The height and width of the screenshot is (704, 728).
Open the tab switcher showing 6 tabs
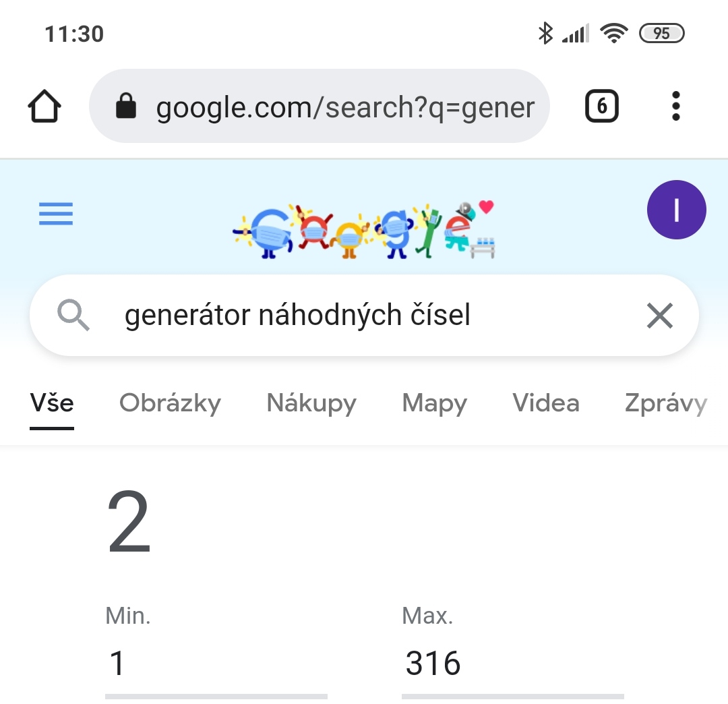(601, 107)
